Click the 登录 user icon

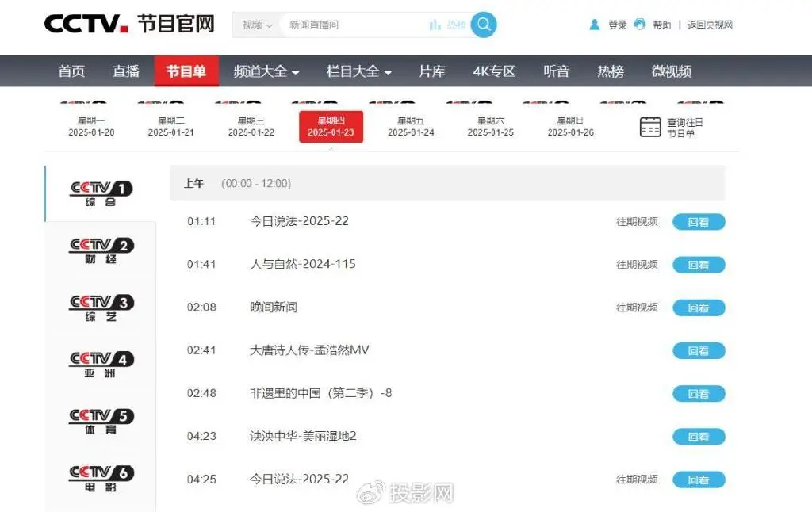(x=595, y=25)
